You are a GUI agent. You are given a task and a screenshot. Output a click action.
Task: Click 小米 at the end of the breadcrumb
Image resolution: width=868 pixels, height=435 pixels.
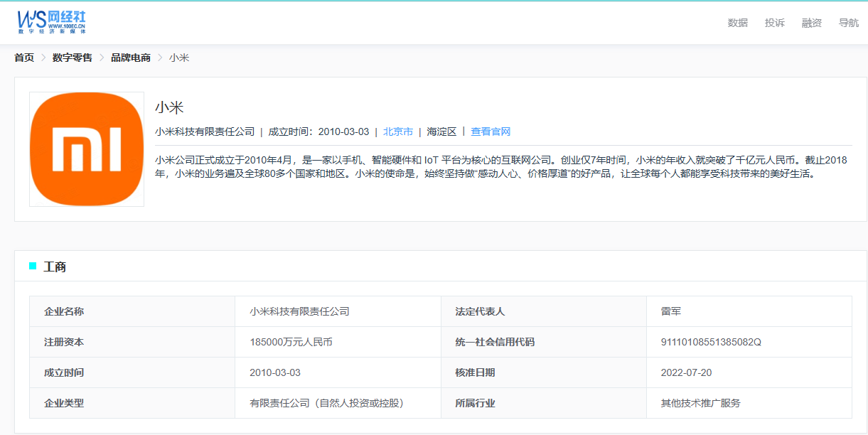179,58
